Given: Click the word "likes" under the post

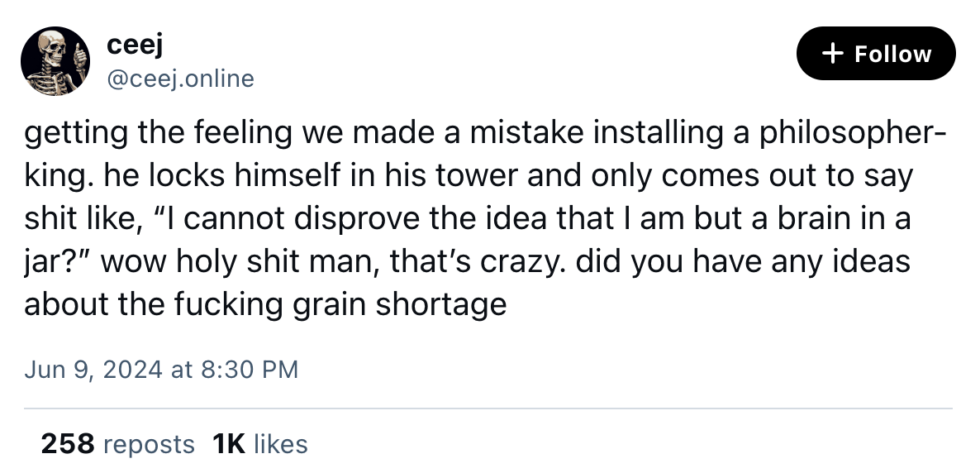Looking at the screenshot, I should coord(281,444).
